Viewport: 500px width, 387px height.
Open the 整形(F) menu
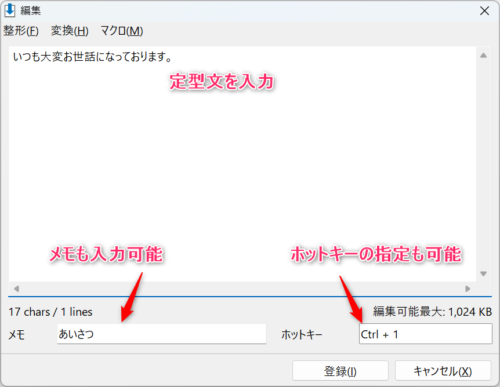pos(21,31)
